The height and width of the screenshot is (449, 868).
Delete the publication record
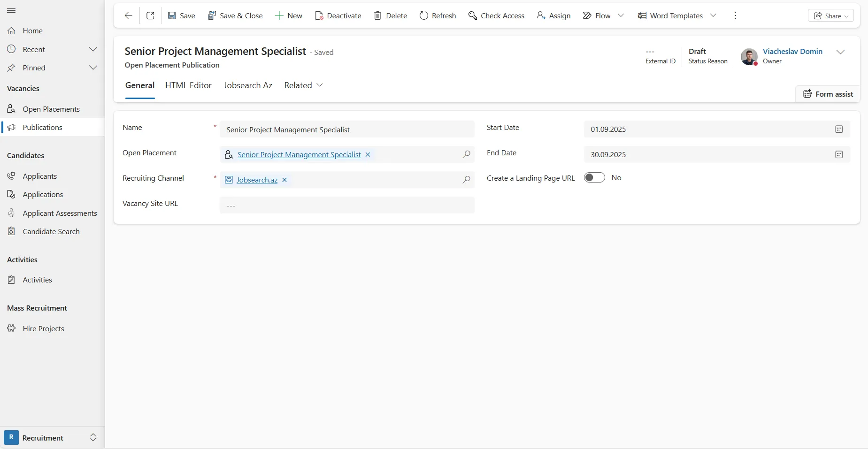point(390,15)
